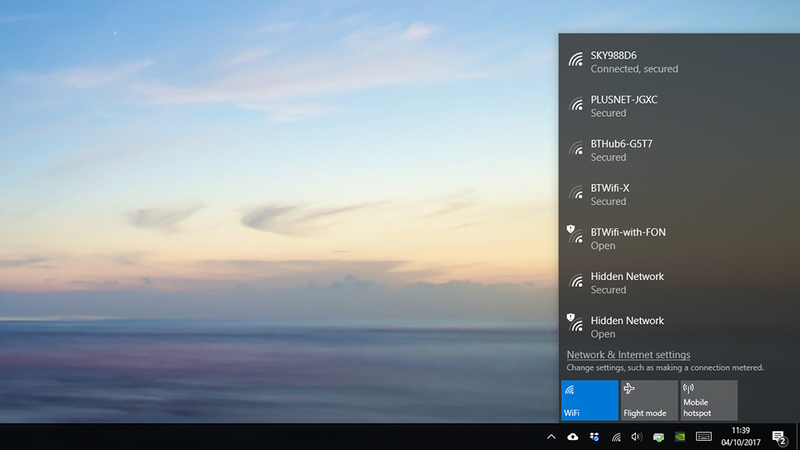Choose the open Hidden Network entry
The width and height of the screenshot is (800, 450).
pyautogui.click(x=679, y=327)
